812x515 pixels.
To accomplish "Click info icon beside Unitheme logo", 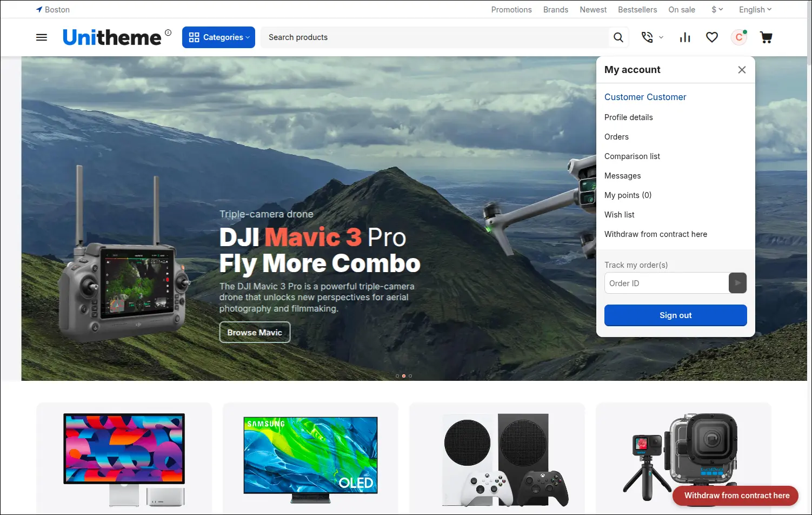I will coord(168,32).
